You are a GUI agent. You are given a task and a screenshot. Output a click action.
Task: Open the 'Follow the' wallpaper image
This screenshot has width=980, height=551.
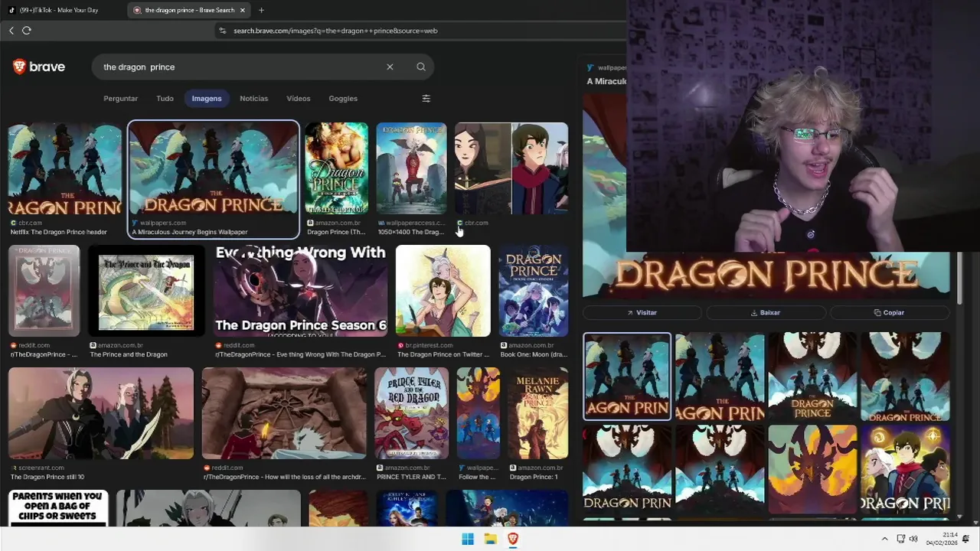tap(479, 413)
